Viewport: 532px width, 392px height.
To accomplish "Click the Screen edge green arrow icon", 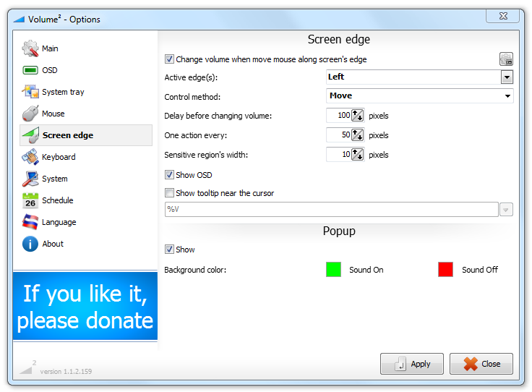I will (30, 135).
